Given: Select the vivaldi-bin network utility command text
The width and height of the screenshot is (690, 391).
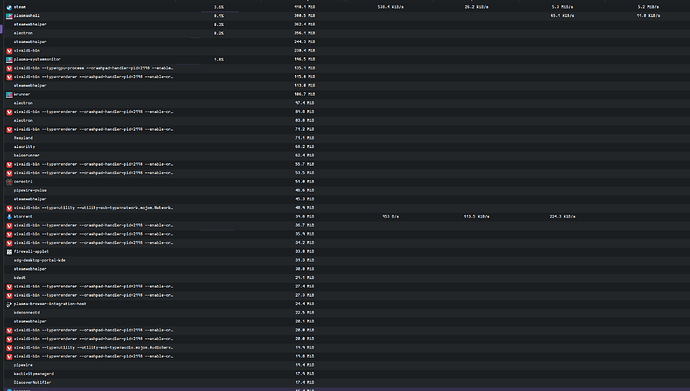Looking at the screenshot, I should click(93, 208).
